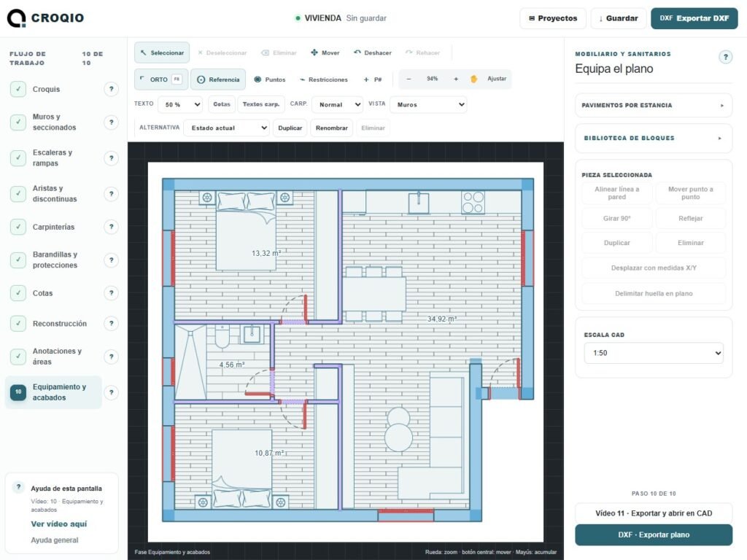Open the CARP. Normal dropdown

337,105
